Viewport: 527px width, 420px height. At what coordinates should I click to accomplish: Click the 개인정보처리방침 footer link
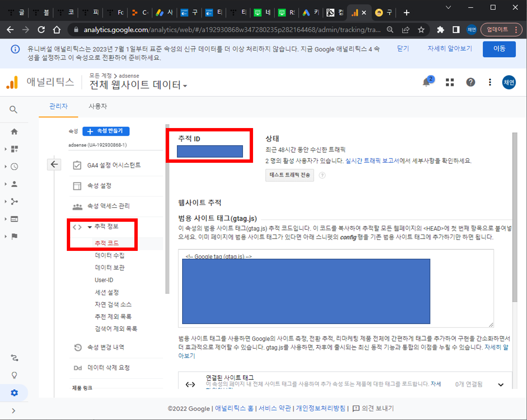pos(321,408)
